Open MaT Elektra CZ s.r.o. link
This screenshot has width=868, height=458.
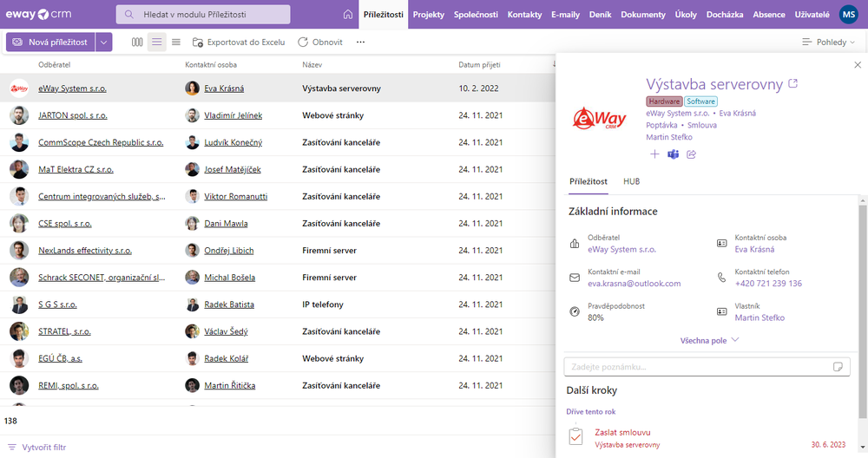[76, 169]
